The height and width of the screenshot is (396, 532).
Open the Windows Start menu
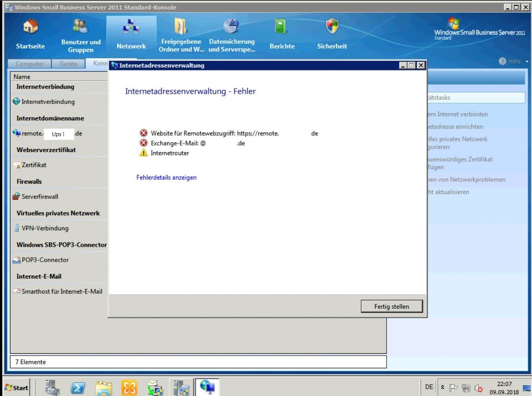17,387
